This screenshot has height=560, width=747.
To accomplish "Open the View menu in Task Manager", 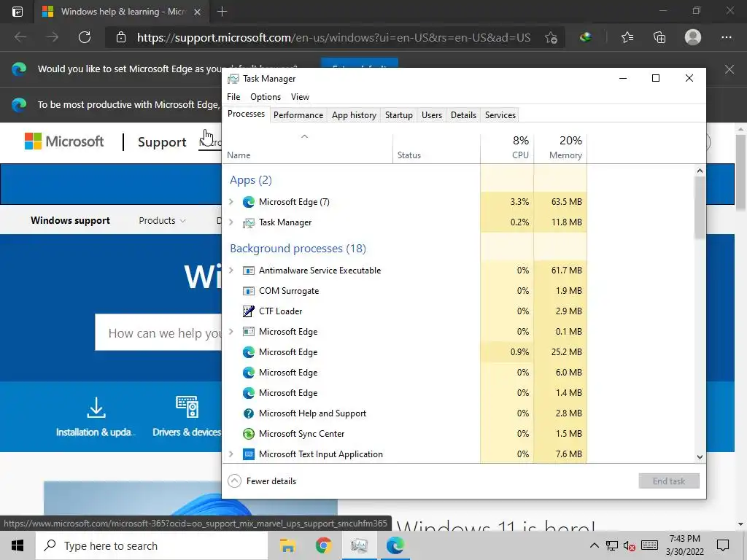I will tap(300, 97).
